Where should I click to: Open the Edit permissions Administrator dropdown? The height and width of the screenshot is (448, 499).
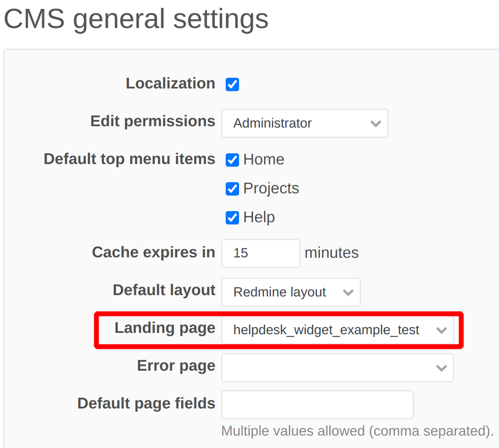(304, 123)
